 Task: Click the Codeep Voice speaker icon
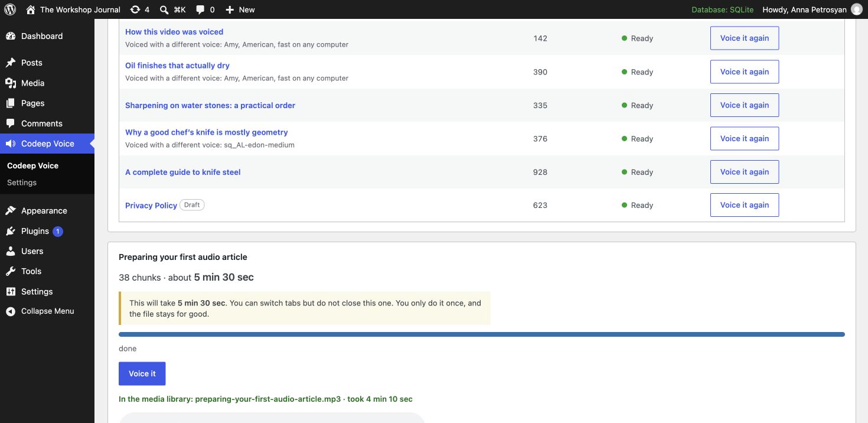(11, 144)
